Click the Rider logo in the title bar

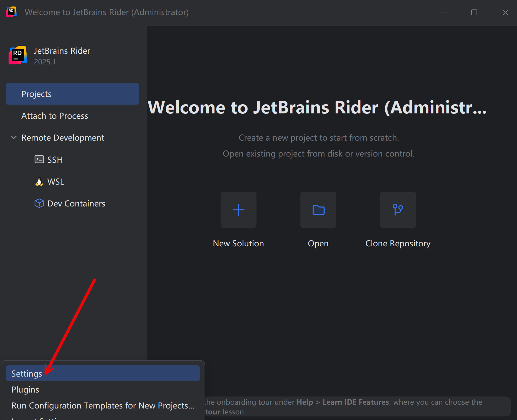(11, 12)
